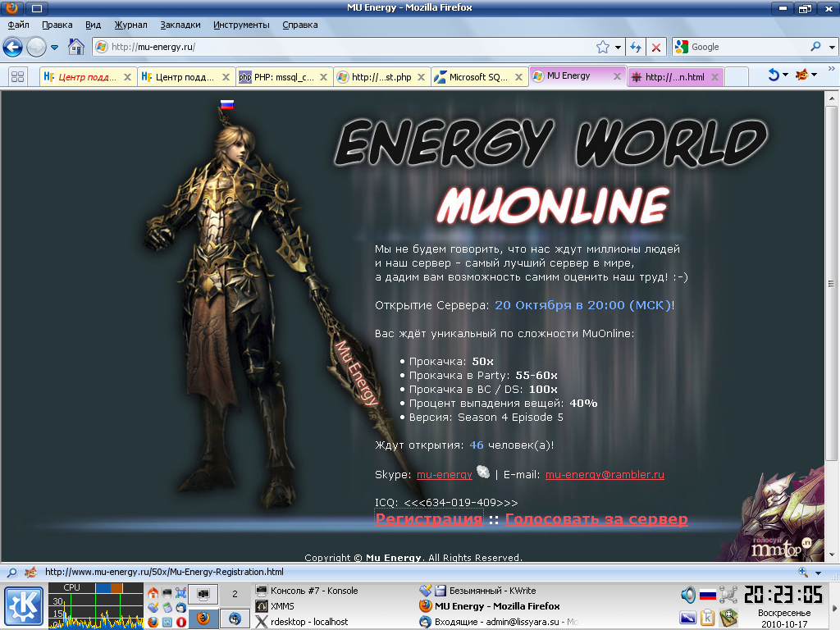Switch to the XMMS taskbar entry
The image size is (840, 630).
click(x=275, y=606)
